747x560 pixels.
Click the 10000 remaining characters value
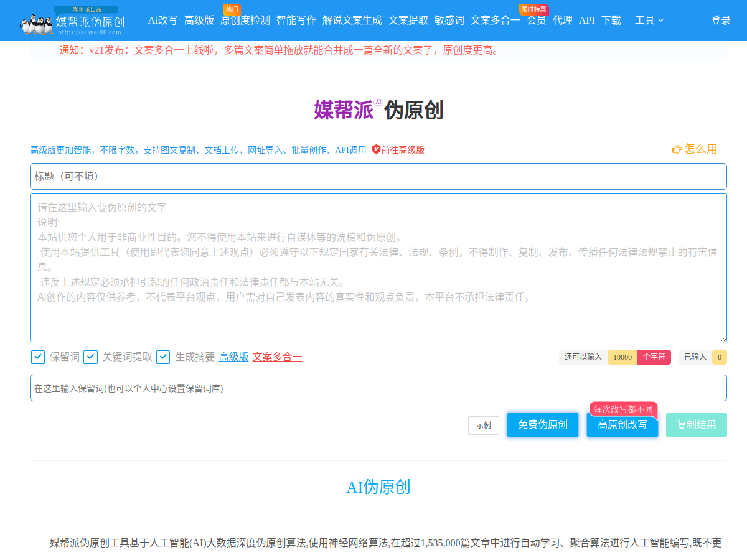pos(622,357)
